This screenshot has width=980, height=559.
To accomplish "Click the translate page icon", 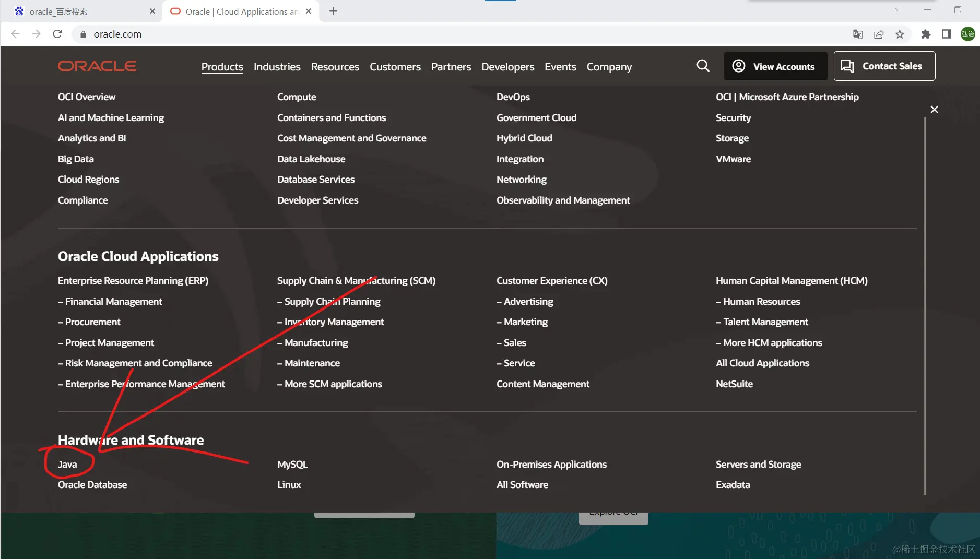I will click(x=857, y=34).
